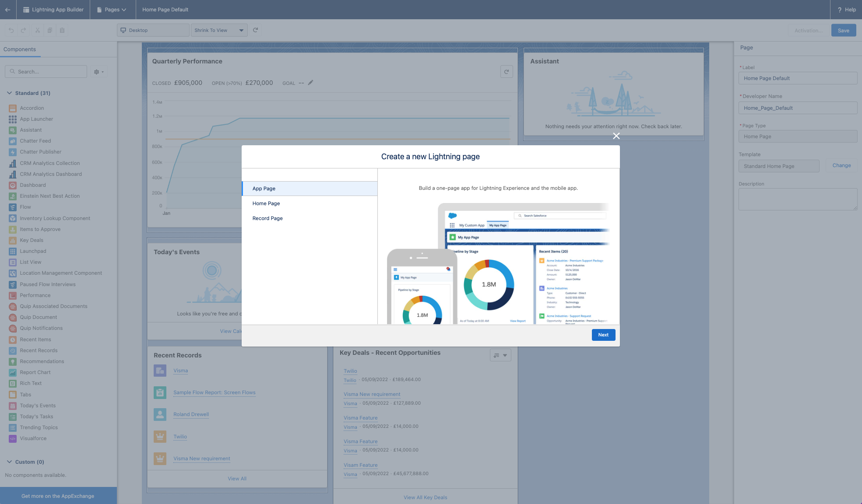Click the undo icon in the toolbar
The width and height of the screenshot is (862, 504).
click(11, 30)
